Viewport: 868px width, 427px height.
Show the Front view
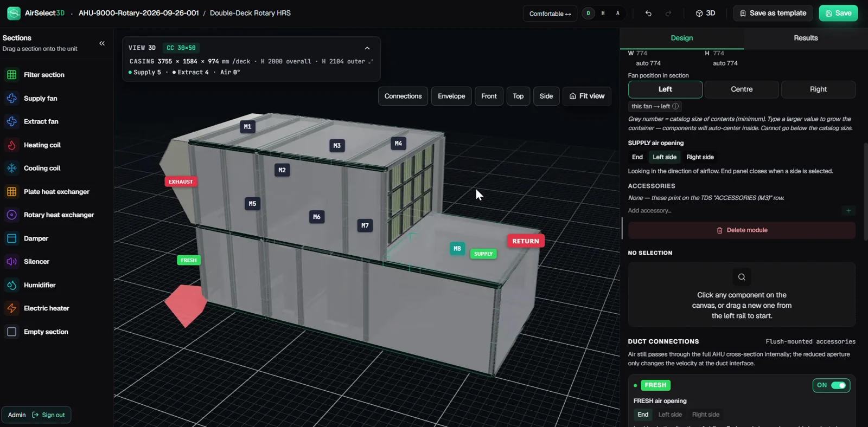point(489,96)
